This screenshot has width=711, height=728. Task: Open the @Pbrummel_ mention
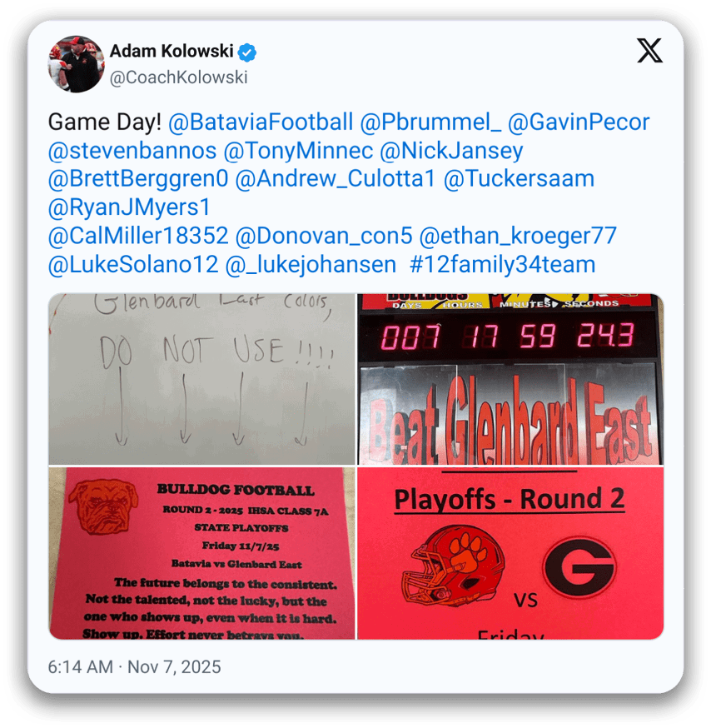pos(430,122)
